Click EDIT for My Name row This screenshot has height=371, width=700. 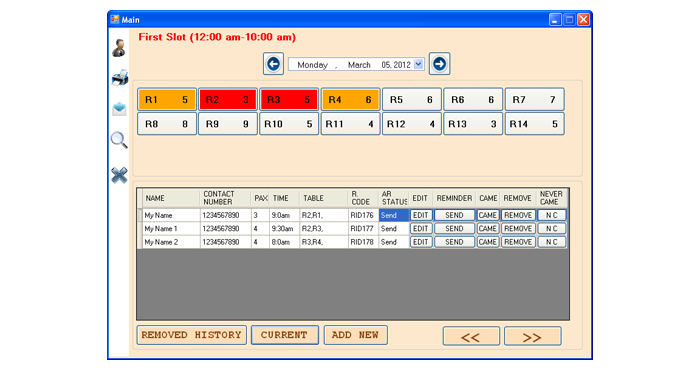tap(421, 215)
